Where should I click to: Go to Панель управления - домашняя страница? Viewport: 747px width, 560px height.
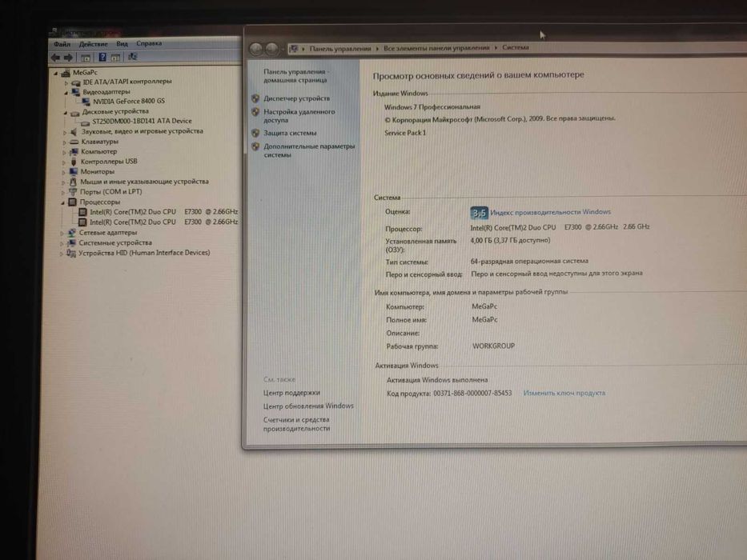[x=295, y=76]
